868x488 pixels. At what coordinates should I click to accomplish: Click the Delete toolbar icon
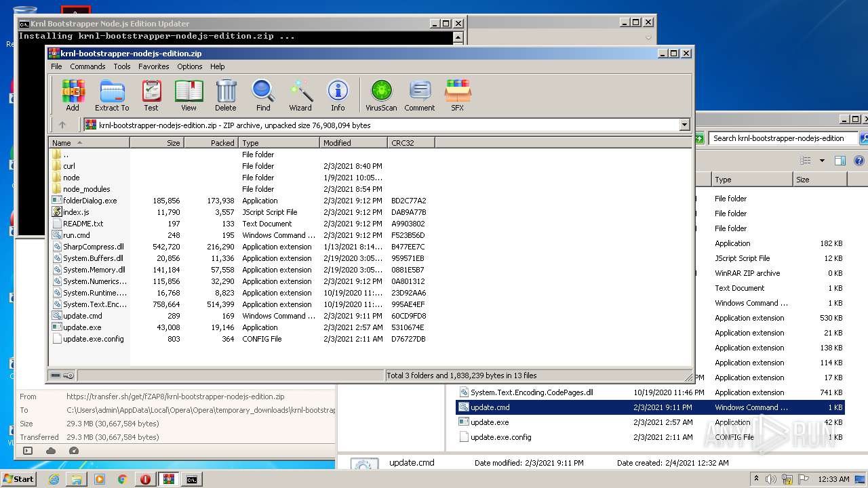coord(226,96)
